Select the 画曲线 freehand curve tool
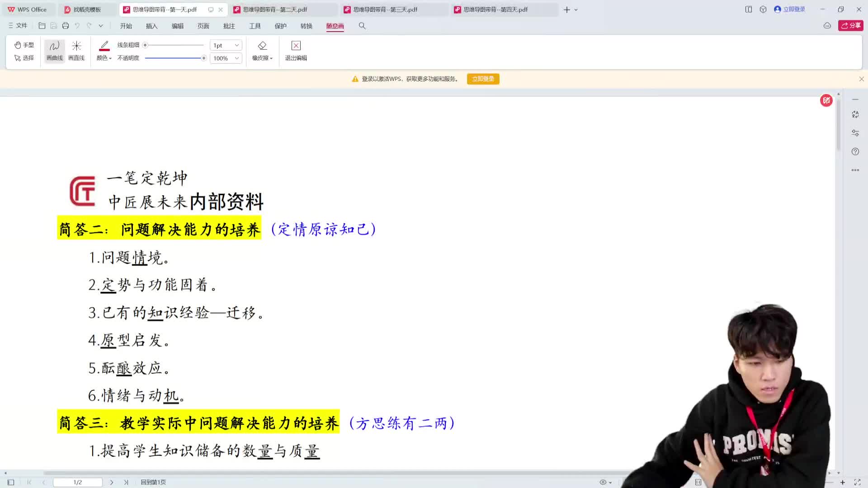 coord(54,51)
